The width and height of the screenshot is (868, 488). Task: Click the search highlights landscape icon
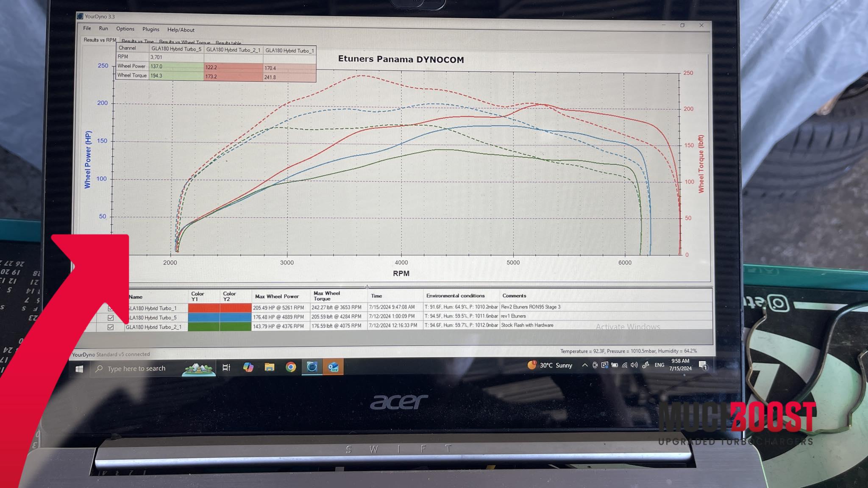point(198,369)
